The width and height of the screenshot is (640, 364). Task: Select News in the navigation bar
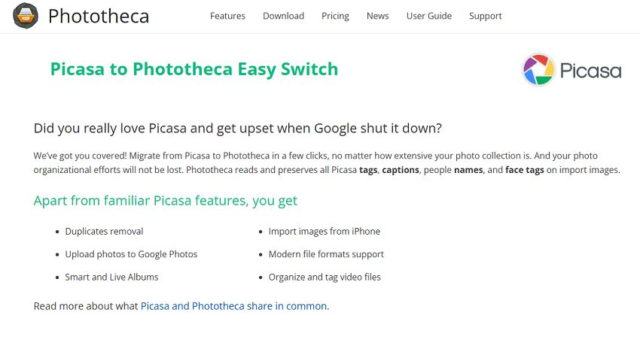[377, 16]
